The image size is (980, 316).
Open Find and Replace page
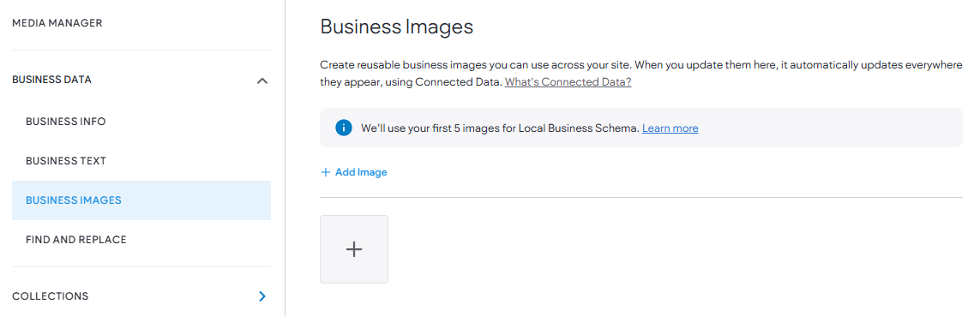point(76,240)
